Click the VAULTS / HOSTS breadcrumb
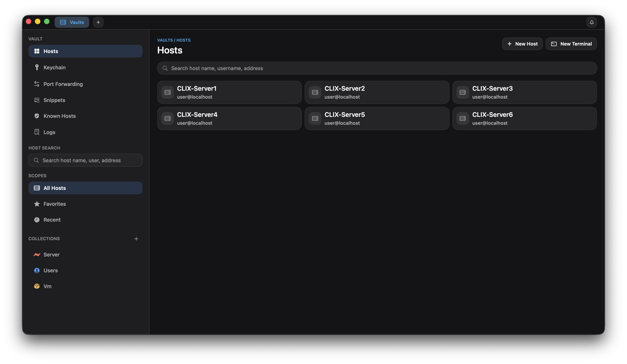Image resolution: width=627 pixels, height=364 pixels. click(x=174, y=40)
